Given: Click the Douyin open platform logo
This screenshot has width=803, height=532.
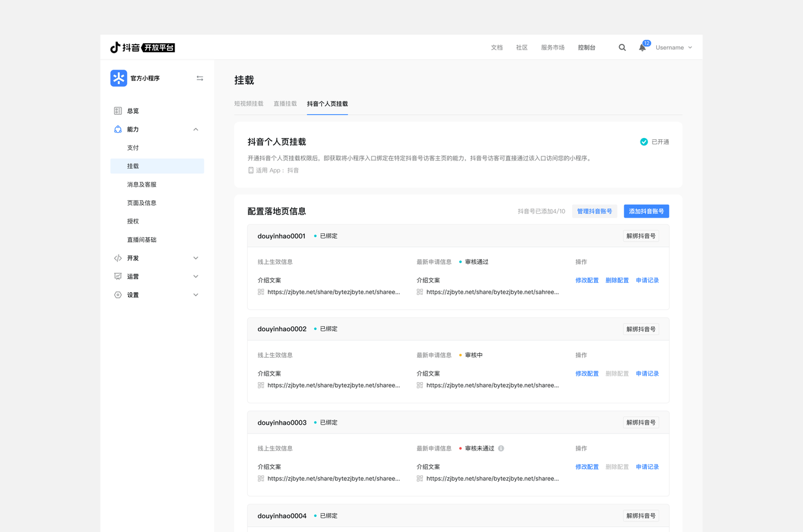Looking at the screenshot, I should 142,48.
